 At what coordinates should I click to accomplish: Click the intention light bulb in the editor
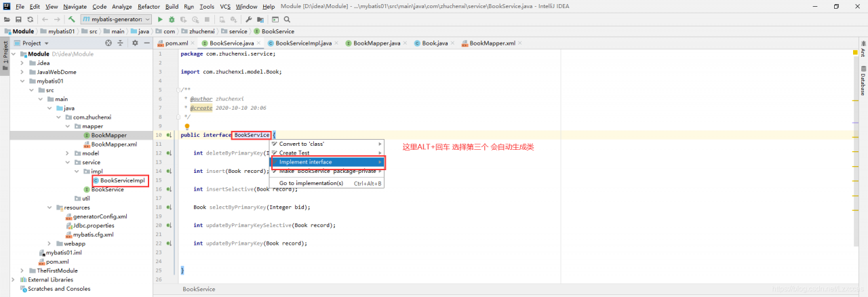[x=187, y=127]
